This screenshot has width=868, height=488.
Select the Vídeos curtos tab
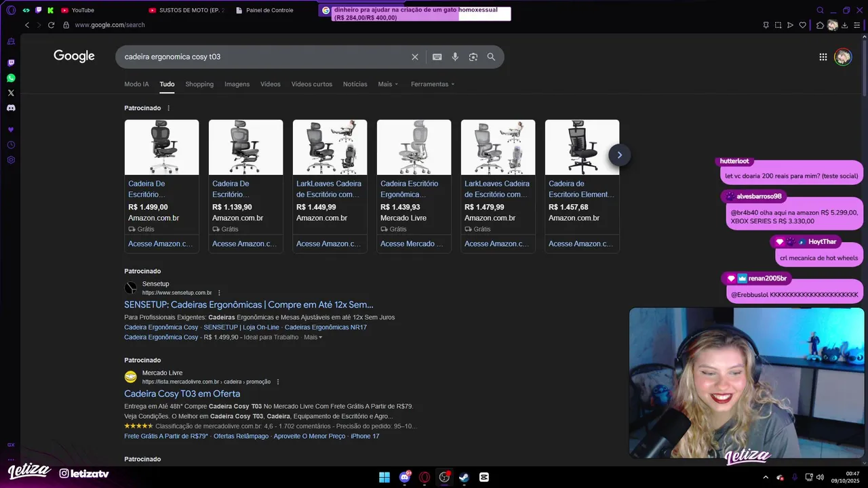click(x=312, y=84)
